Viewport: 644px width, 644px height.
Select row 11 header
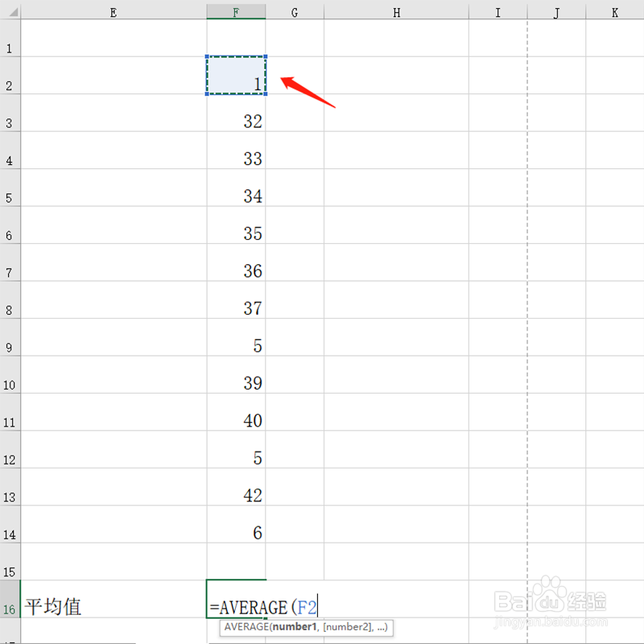[x=10, y=411]
